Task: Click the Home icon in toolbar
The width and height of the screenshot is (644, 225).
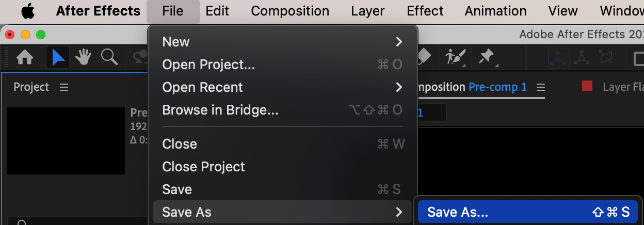Action: click(x=25, y=57)
